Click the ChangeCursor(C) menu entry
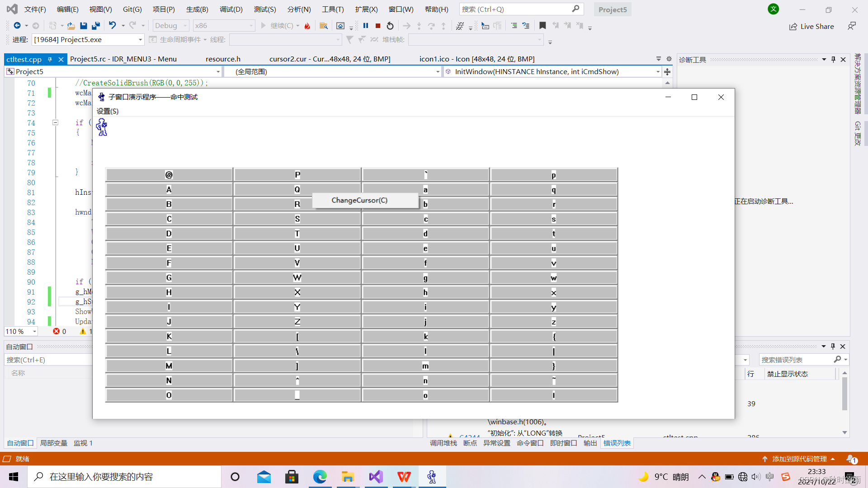This screenshot has width=868, height=488. click(359, 200)
